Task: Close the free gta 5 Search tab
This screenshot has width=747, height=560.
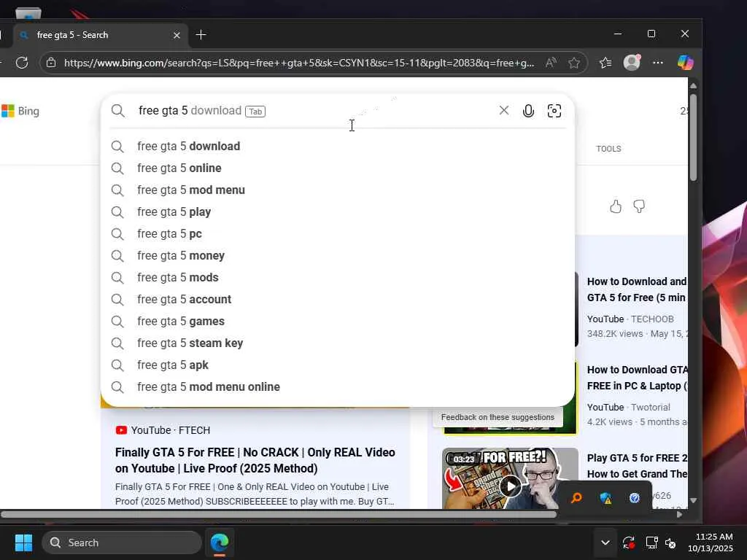Action: pos(177,35)
